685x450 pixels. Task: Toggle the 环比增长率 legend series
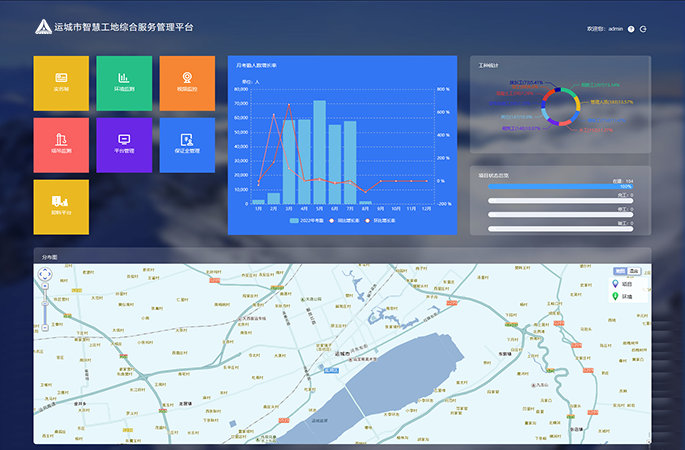coord(380,221)
